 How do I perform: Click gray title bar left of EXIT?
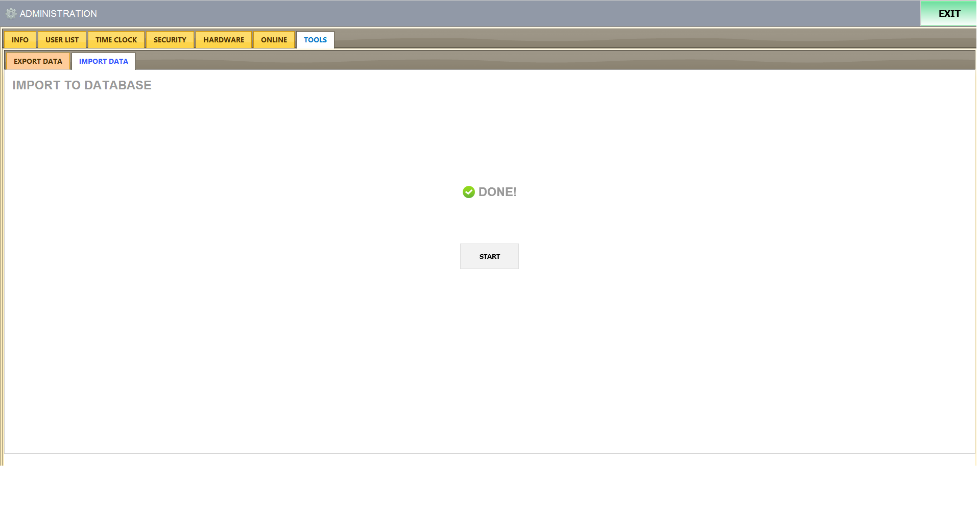click(x=511, y=14)
